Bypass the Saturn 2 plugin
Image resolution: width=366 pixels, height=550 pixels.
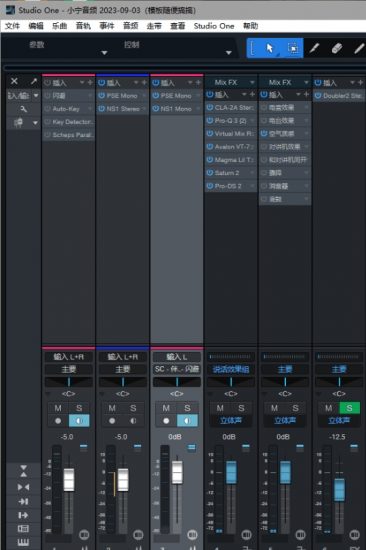pos(210,173)
